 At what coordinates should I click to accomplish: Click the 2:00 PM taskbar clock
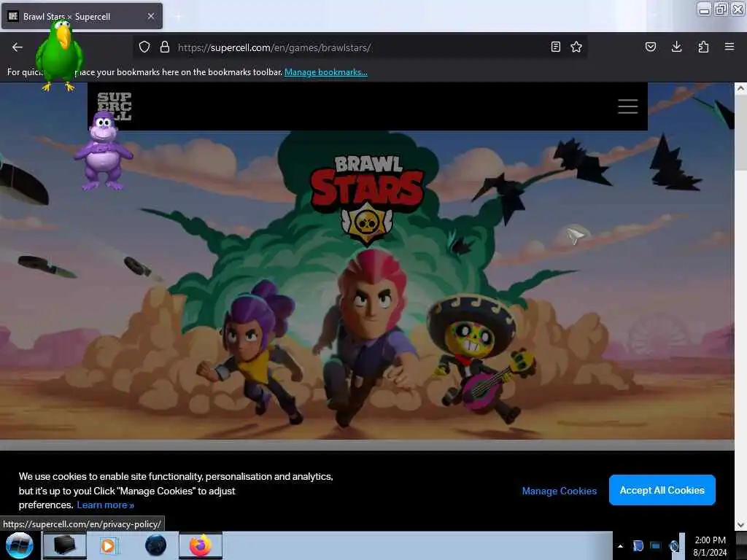click(710, 546)
